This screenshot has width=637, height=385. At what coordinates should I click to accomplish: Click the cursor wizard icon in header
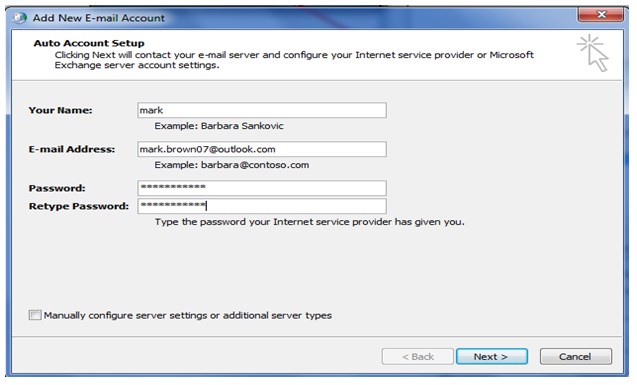point(593,53)
